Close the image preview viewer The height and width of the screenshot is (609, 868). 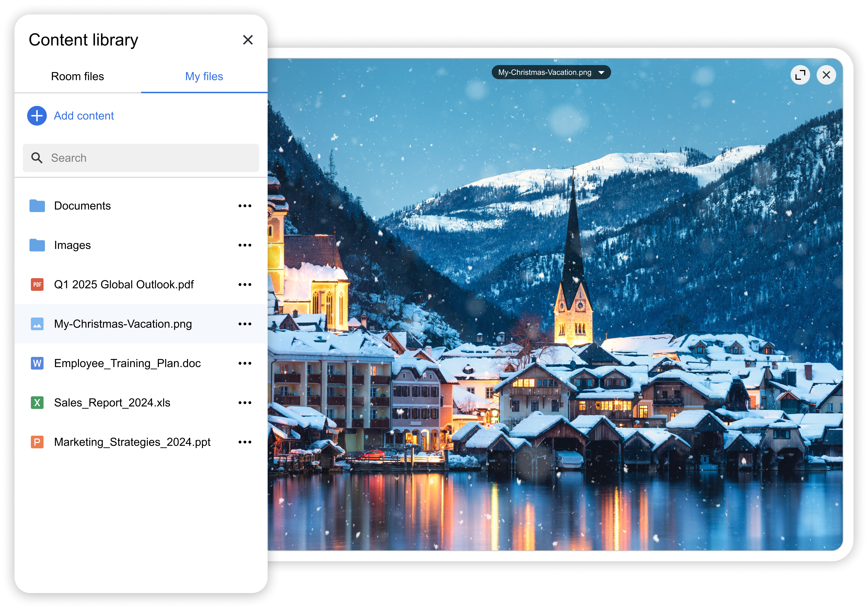tap(826, 75)
